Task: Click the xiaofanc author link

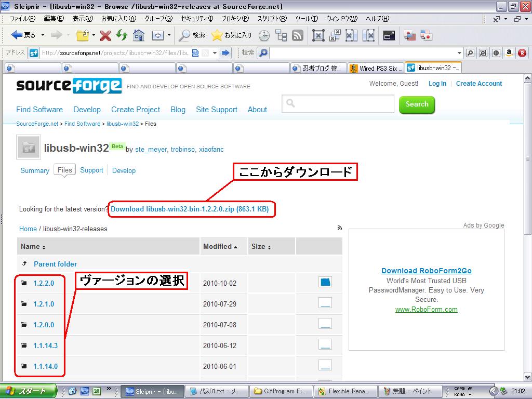Action: click(x=211, y=149)
